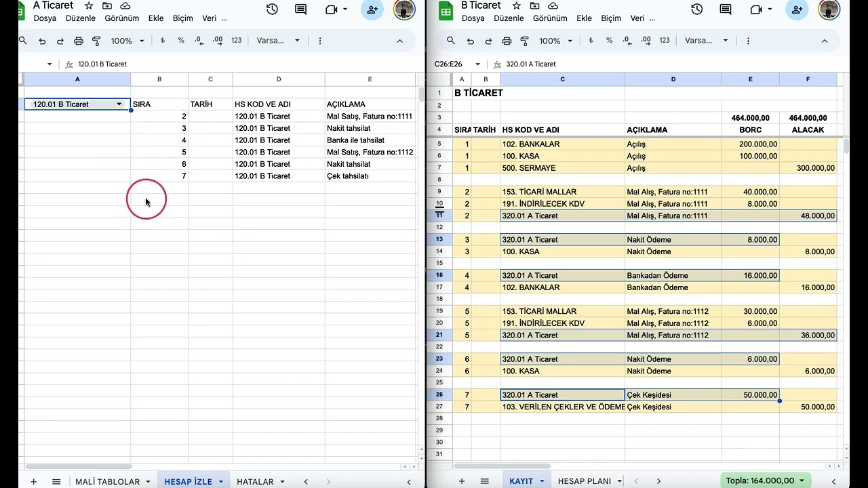
Task: Open comments in A Ticaret window
Action: [301, 9]
